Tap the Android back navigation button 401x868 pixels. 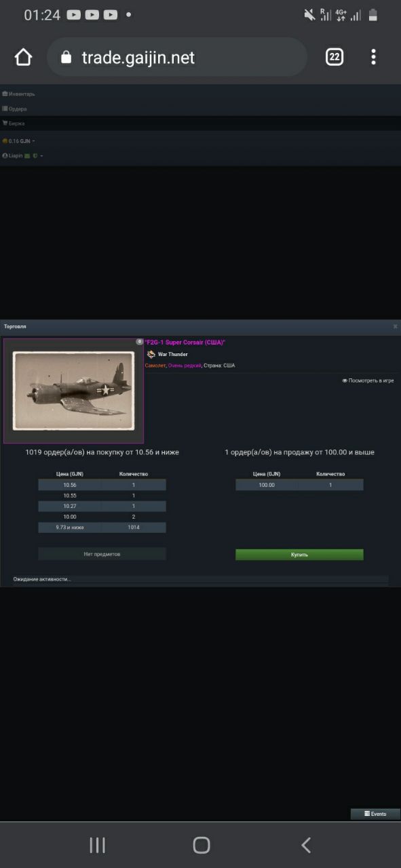point(306,845)
